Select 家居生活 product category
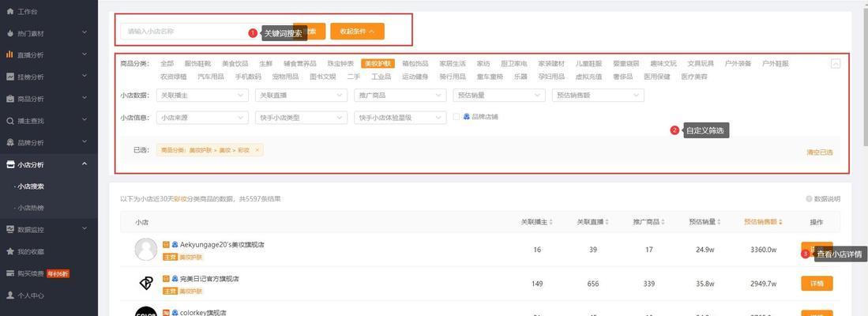The width and height of the screenshot is (868, 316). [x=453, y=64]
